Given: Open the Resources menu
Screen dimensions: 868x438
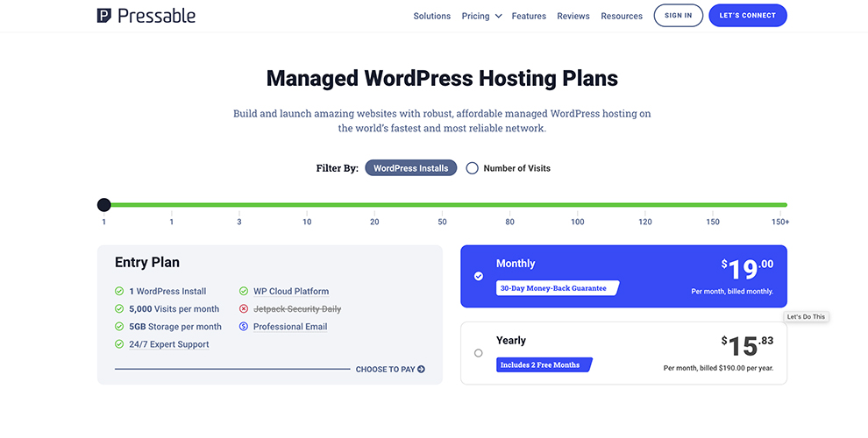Looking at the screenshot, I should click(622, 16).
